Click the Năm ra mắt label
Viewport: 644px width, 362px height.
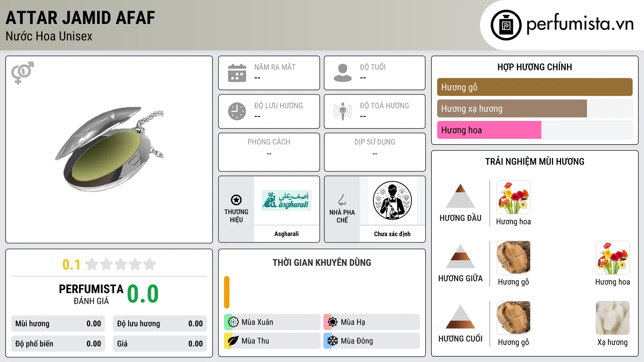275,67
